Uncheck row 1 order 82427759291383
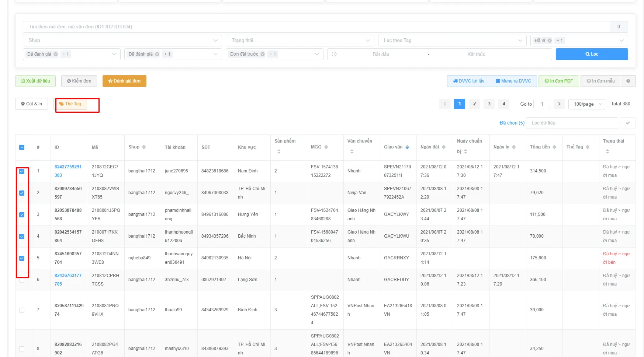 22,171
